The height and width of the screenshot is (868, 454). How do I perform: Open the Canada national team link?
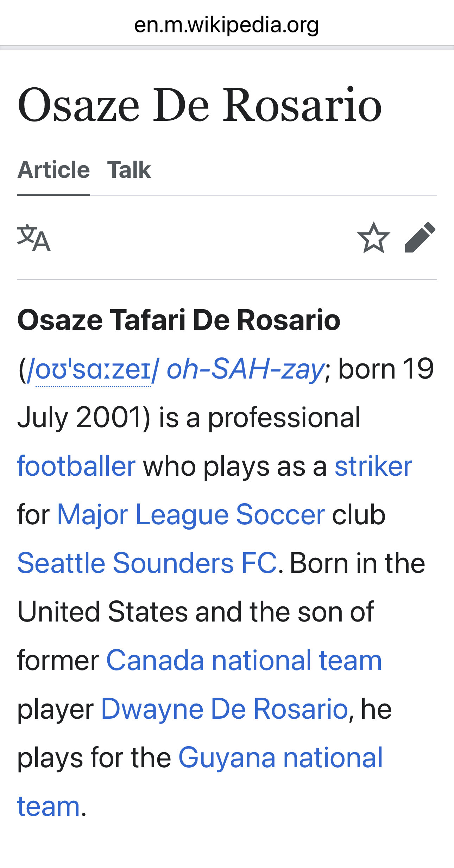[x=244, y=660]
